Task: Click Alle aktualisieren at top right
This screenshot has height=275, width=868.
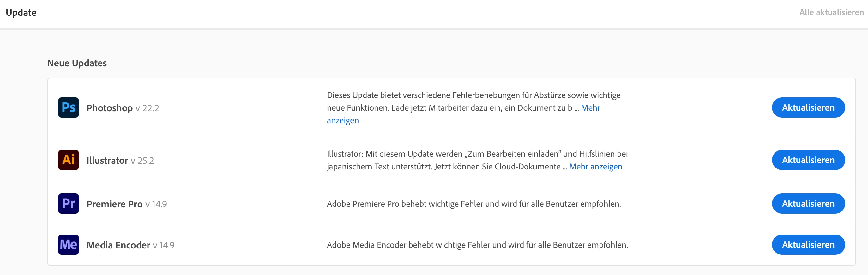Action: pos(831,12)
